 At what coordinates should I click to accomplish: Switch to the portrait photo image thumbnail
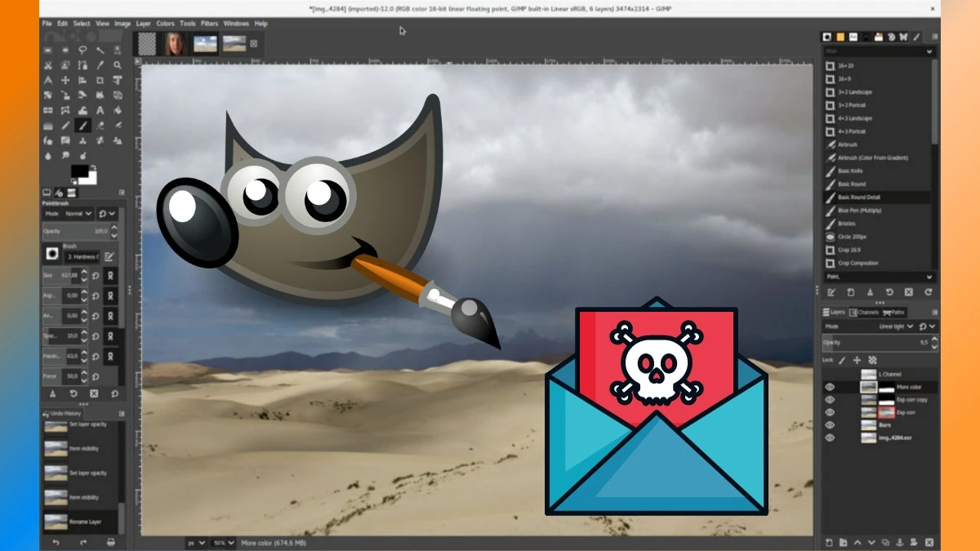click(x=175, y=43)
